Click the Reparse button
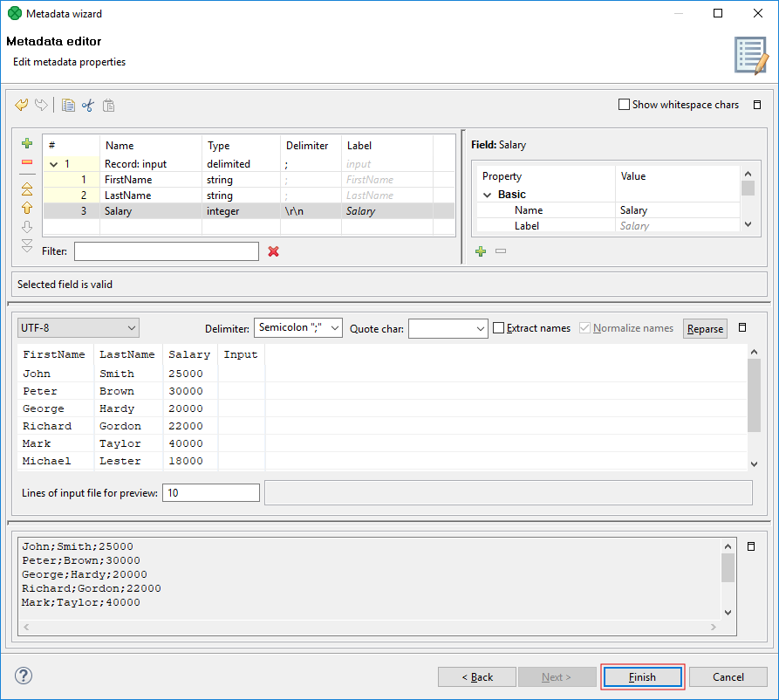This screenshot has width=779, height=700. 705,329
